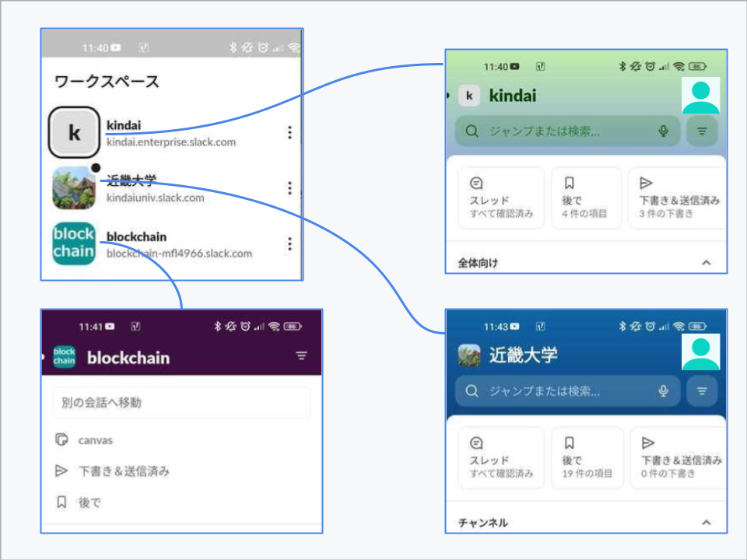Select the 近畿大学 workspace thumbnail
Screen dimensions: 747x560
(x=74, y=188)
